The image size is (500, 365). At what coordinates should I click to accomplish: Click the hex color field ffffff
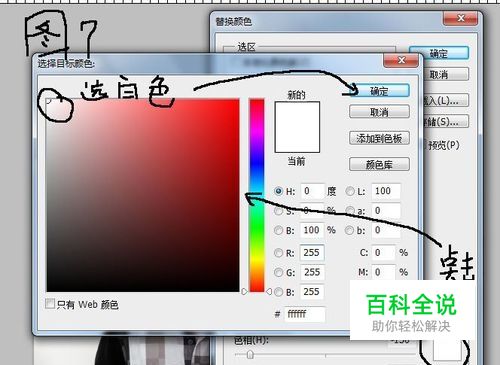(304, 314)
